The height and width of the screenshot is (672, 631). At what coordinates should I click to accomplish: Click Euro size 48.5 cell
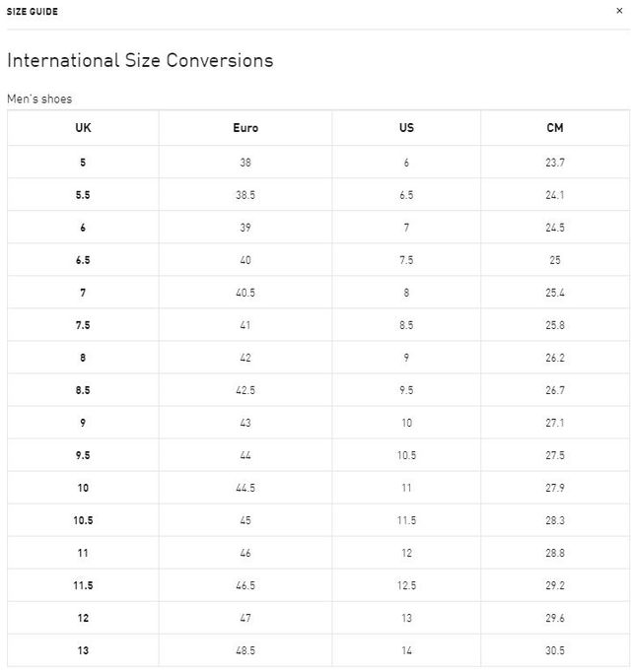[245, 650]
